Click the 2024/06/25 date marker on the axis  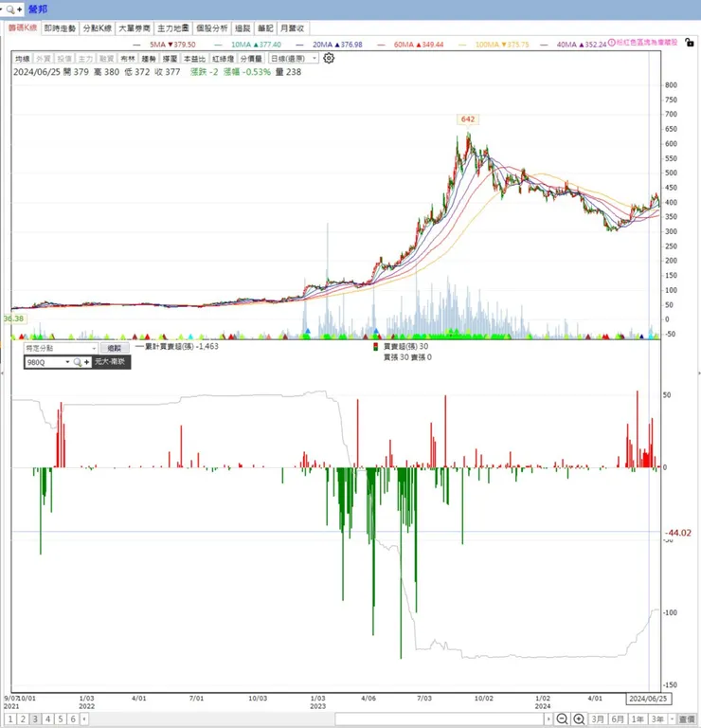click(648, 699)
